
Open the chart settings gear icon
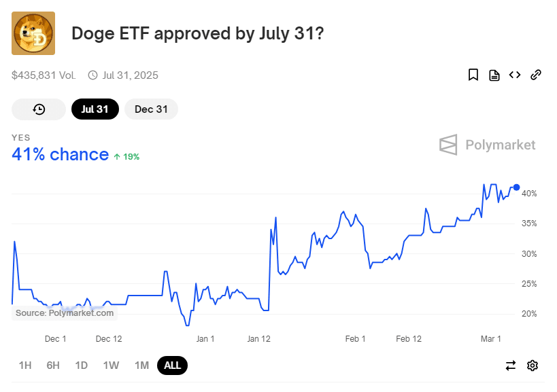533,366
